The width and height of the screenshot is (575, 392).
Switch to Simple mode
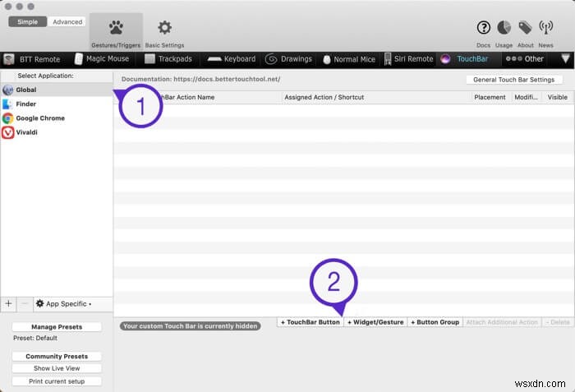click(x=27, y=21)
